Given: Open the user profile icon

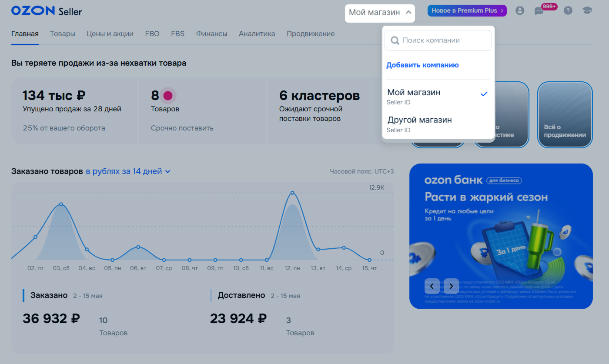Looking at the screenshot, I should pos(519,11).
